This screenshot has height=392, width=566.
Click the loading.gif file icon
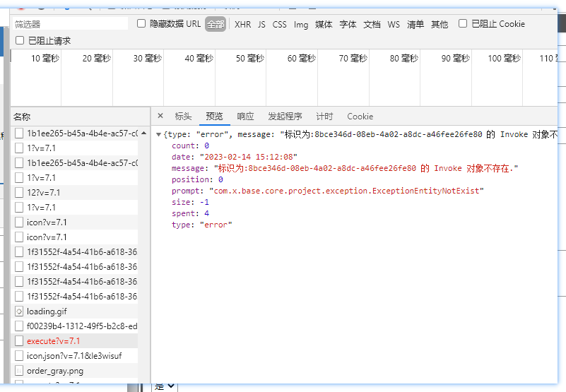(19, 311)
